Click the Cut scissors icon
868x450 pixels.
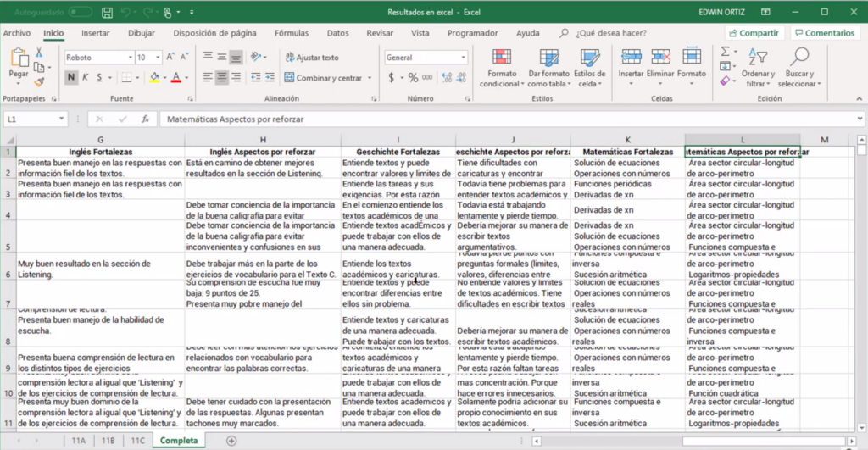tap(39, 53)
